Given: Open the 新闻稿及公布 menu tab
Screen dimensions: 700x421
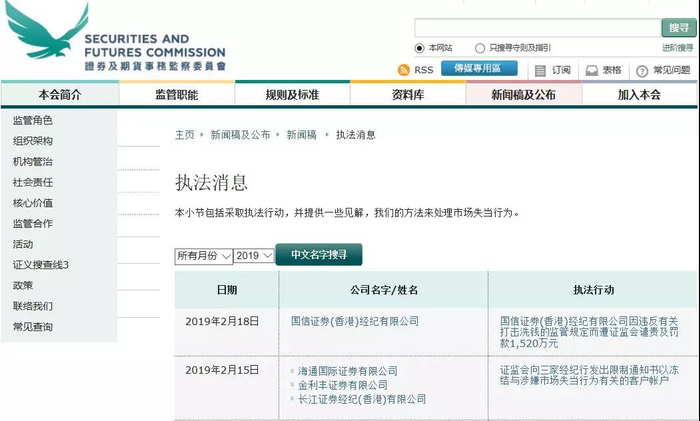Looking at the screenshot, I should coord(524,95).
